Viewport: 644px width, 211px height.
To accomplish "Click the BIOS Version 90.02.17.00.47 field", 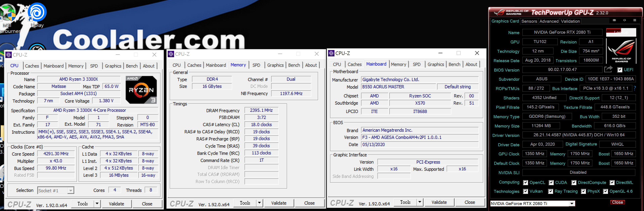I will click(562, 70).
